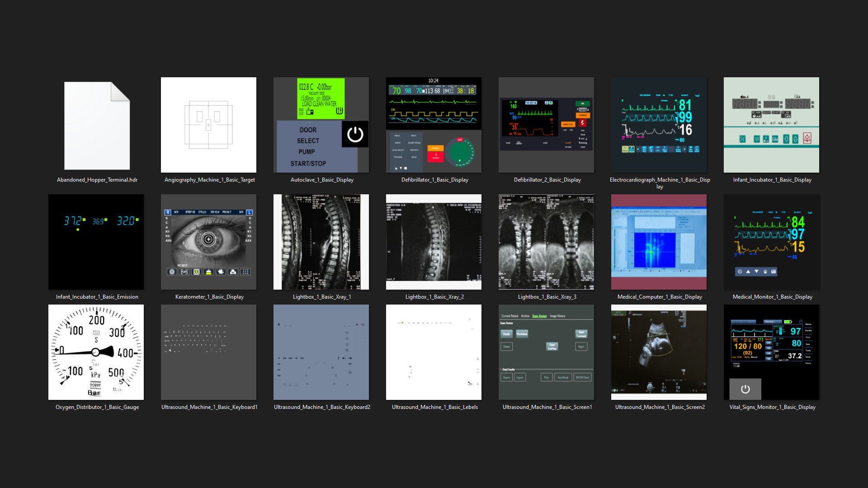Select Angiography_Machine_1_Basic_Target thumbnail

coord(208,125)
